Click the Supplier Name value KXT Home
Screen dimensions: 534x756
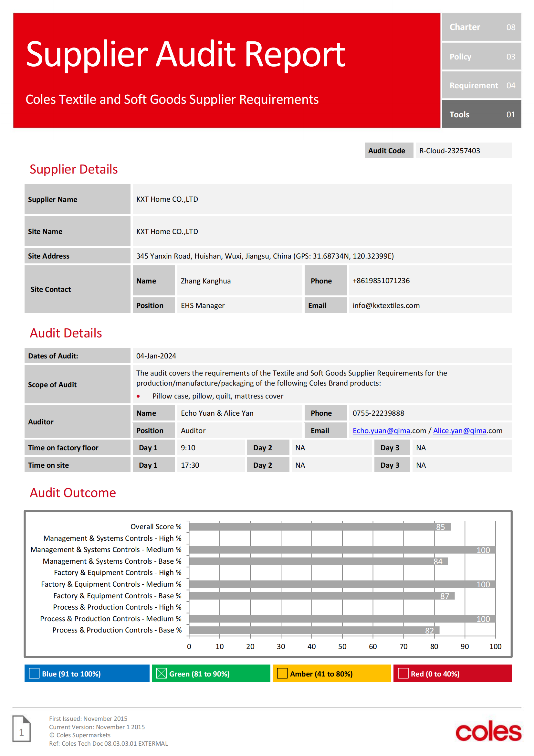[x=167, y=199]
